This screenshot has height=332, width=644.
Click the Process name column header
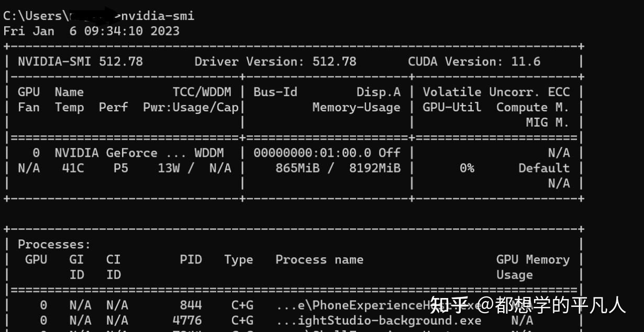coord(319,259)
